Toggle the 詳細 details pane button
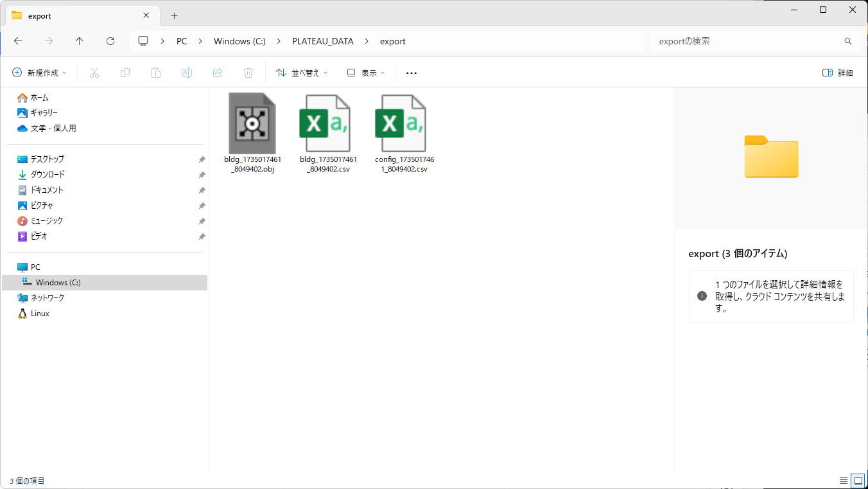Viewport: 868px width, 489px height. coord(838,73)
